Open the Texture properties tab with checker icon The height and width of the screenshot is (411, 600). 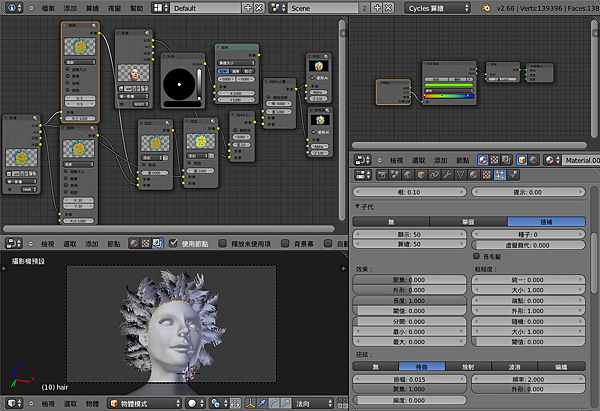click(x=486, y=175)
